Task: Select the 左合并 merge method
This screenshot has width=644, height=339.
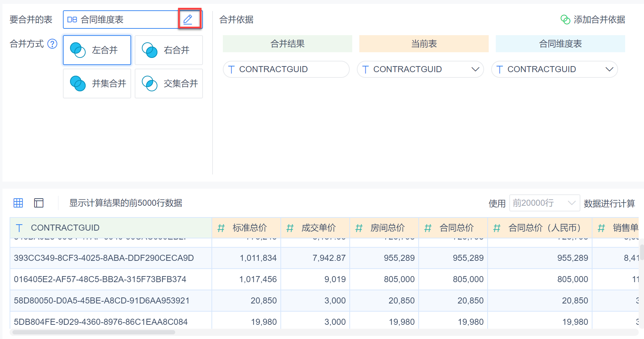Action: pyautogui.click(x=97, y=50)
